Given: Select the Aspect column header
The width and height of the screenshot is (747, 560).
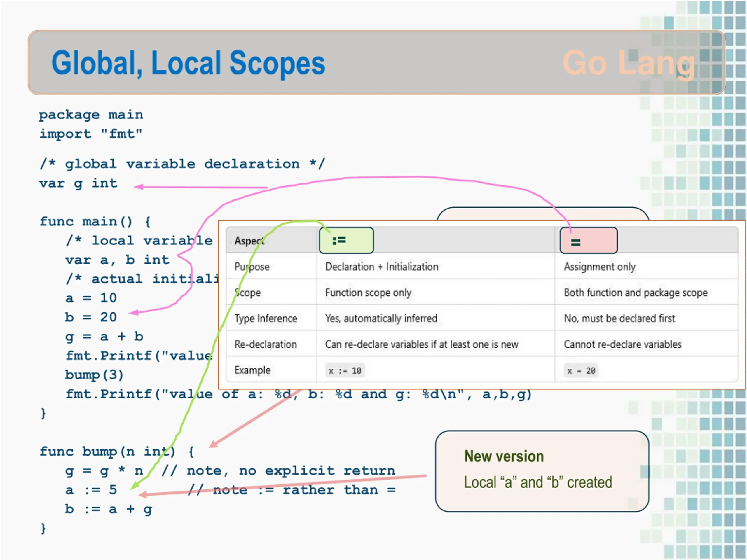Looking at the screenshot, I should [249, 241].
